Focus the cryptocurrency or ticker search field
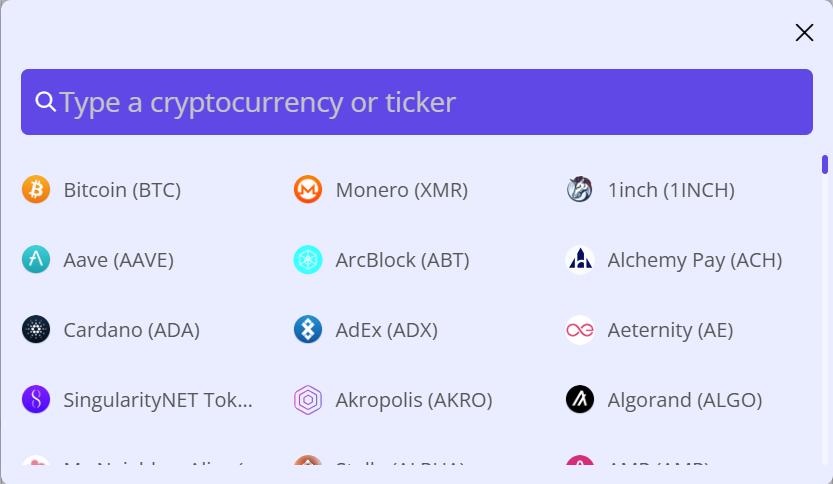Viewport: 833px width, 484px height. coord(417,102)
